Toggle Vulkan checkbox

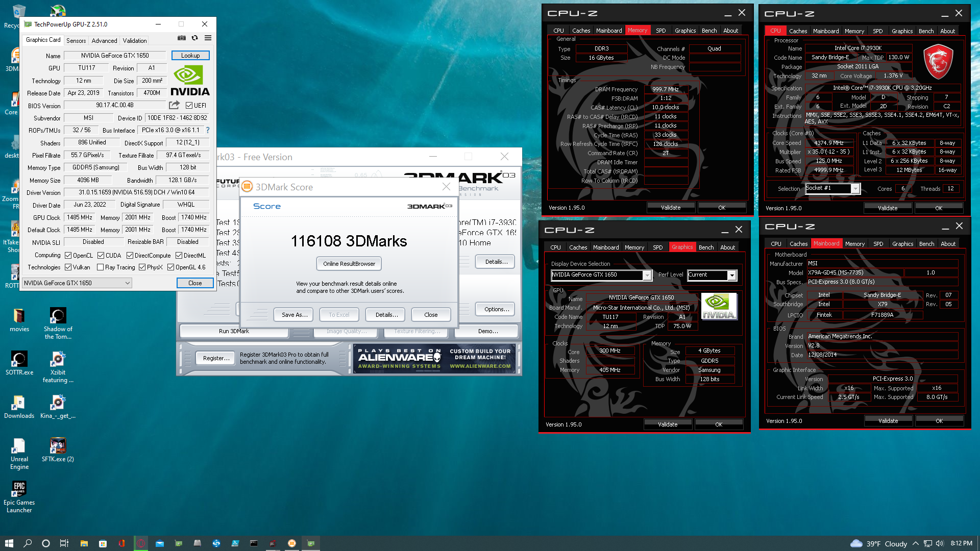pyautogui.click(x=68, y=267)
